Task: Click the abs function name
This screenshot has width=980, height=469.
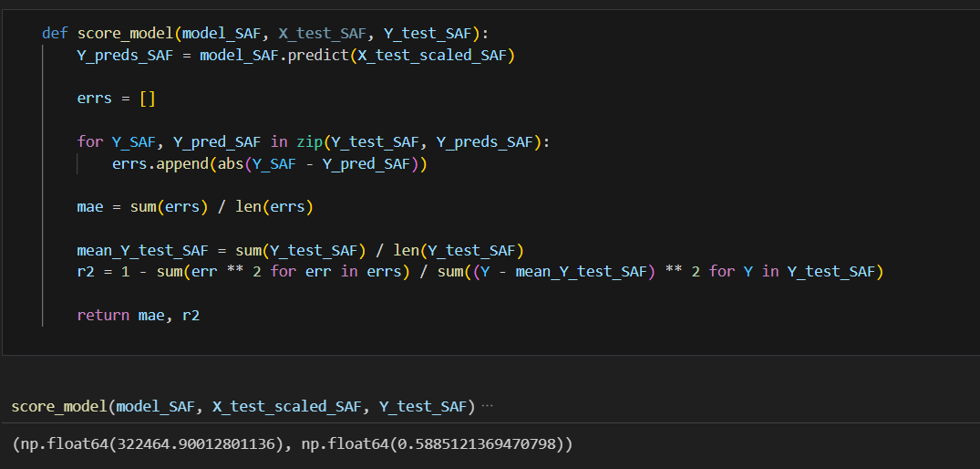Action: pos(230,164)
